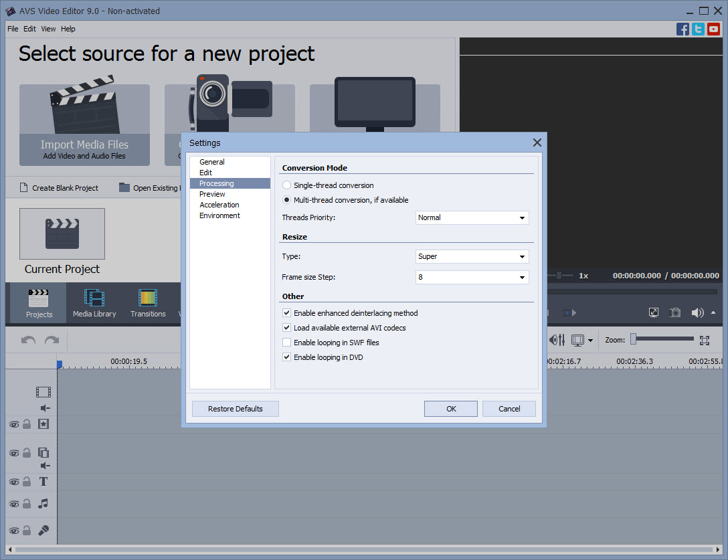Expand the Resize Type dropdown
Screen dimensions: 728x560
pos(472,256)
